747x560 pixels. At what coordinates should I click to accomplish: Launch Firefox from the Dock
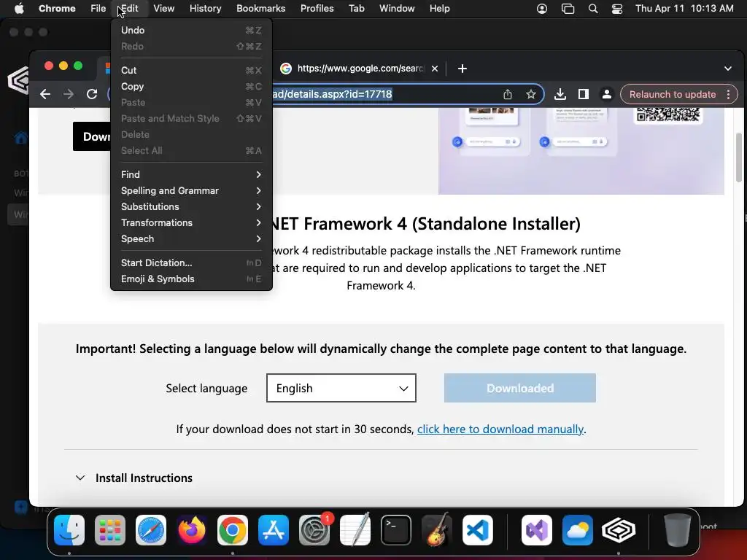[192, 530]
